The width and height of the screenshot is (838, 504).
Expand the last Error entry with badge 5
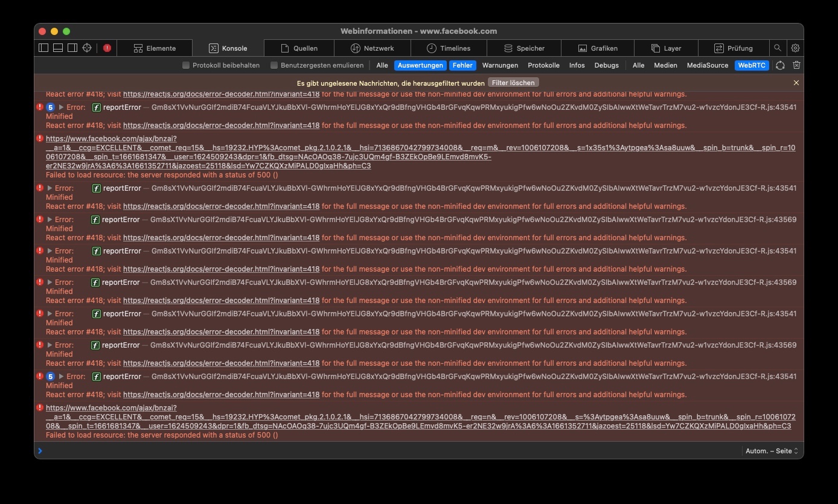[x=61, y=377]
